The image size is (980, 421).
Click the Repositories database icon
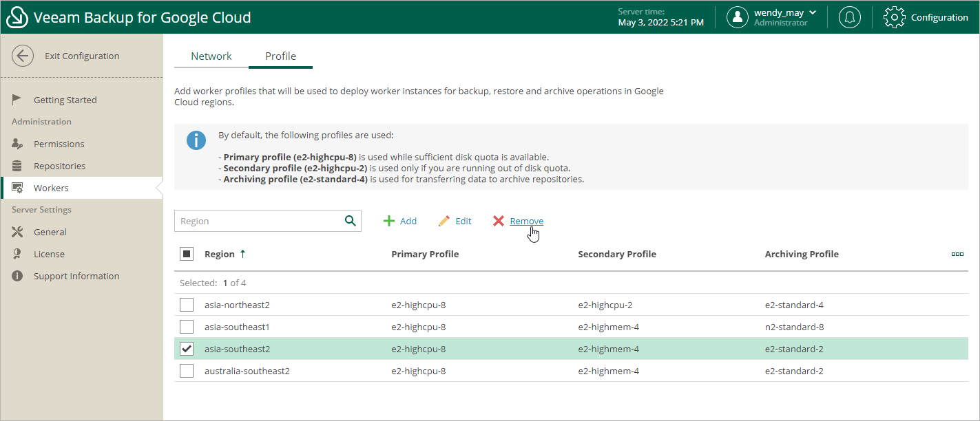[18, 166]
